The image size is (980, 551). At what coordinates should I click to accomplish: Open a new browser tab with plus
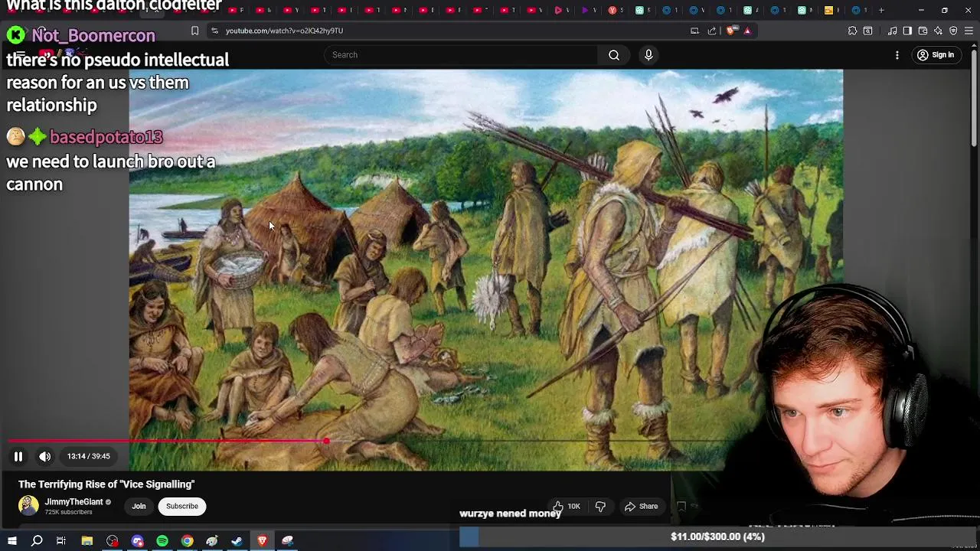tap(881, 10)
